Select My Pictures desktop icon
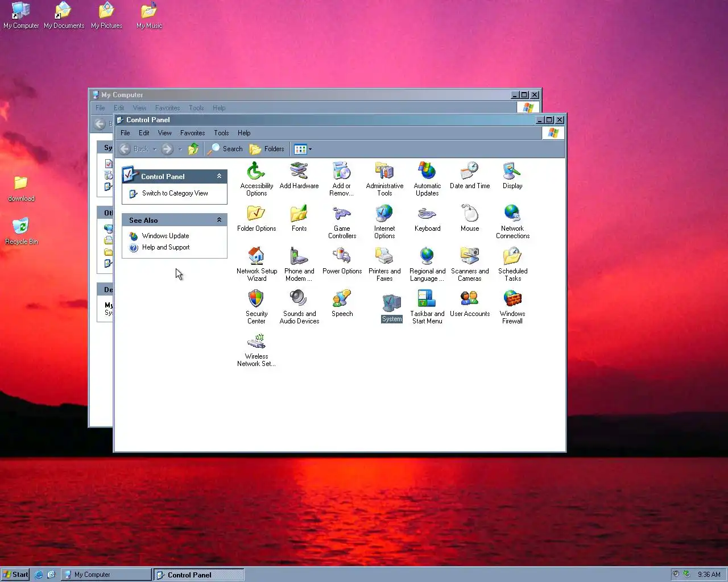Screen dimensions: 728x582 pos(106,15)
